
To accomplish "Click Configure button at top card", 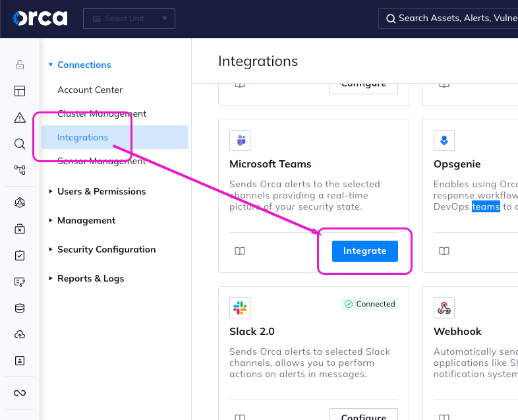I will pyautogui.click(x=364, y=88).
